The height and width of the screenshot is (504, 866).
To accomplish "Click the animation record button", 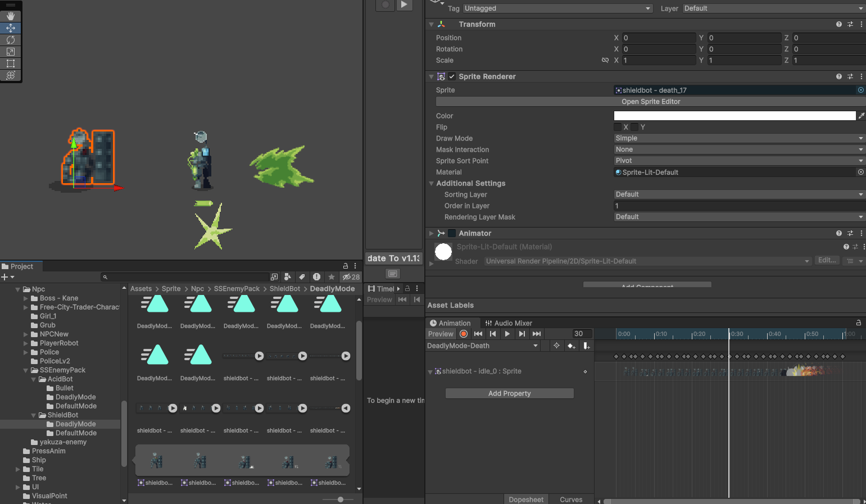I will (x=464, y=334).
